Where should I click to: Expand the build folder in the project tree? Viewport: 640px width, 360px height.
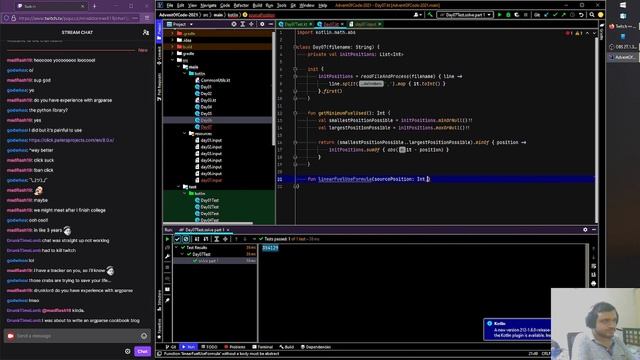coord(173,47)
